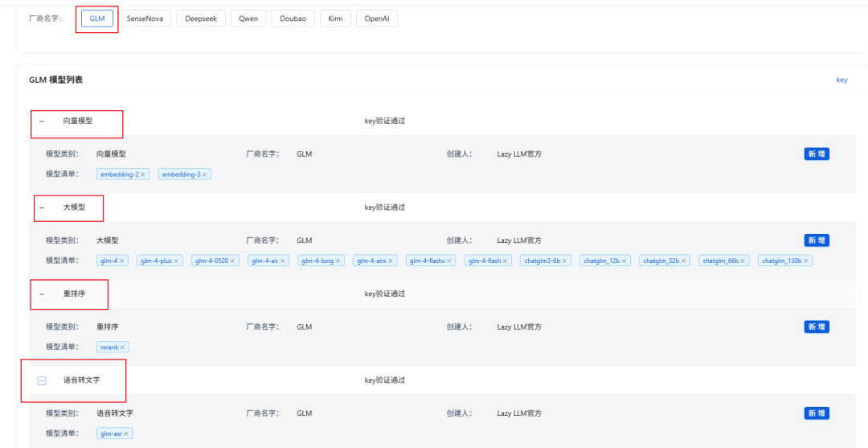Click the 厂商名字 label above tabs
Viewport: 868px width, 448px height.
click(x=45, y=18)
